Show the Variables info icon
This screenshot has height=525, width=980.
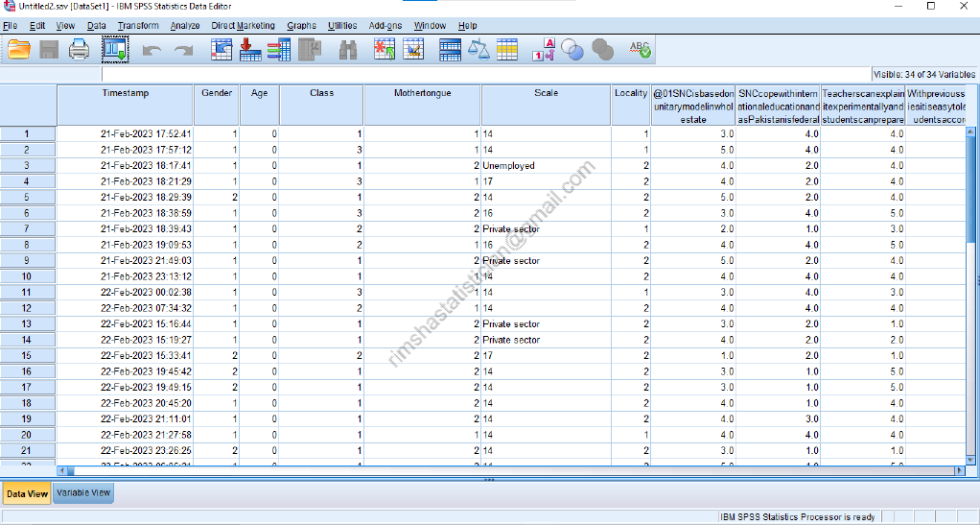[x=279, y=50]
